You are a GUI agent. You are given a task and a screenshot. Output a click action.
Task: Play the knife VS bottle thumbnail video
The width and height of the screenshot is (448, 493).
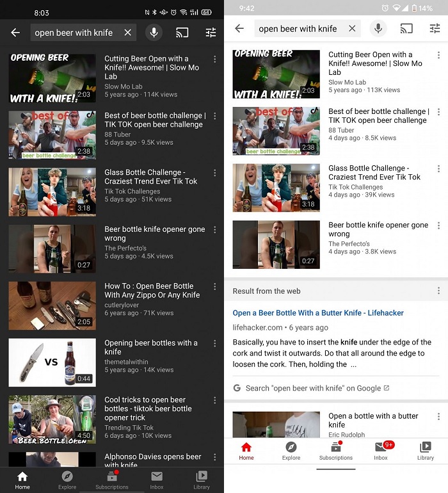52,362
